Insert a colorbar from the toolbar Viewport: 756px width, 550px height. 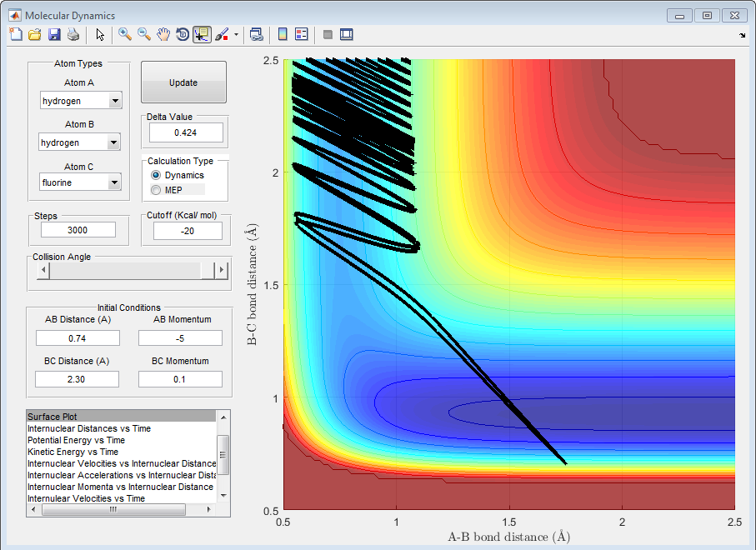tap(283, 34)
